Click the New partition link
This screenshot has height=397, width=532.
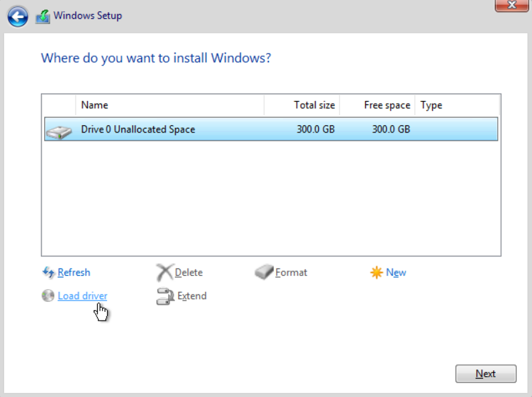(x=396, y=272)
